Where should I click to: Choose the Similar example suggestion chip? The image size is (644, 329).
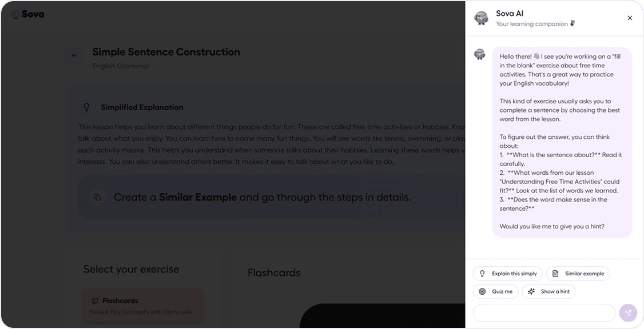pos(578,274)
